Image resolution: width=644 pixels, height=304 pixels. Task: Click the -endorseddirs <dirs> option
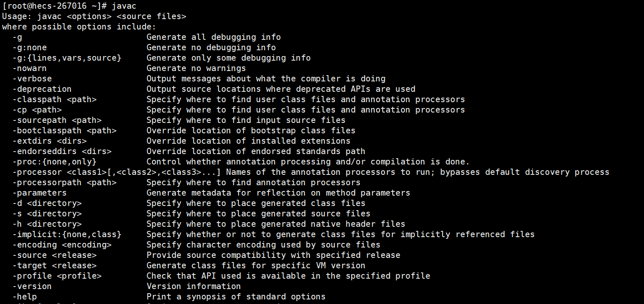point(62,152)
